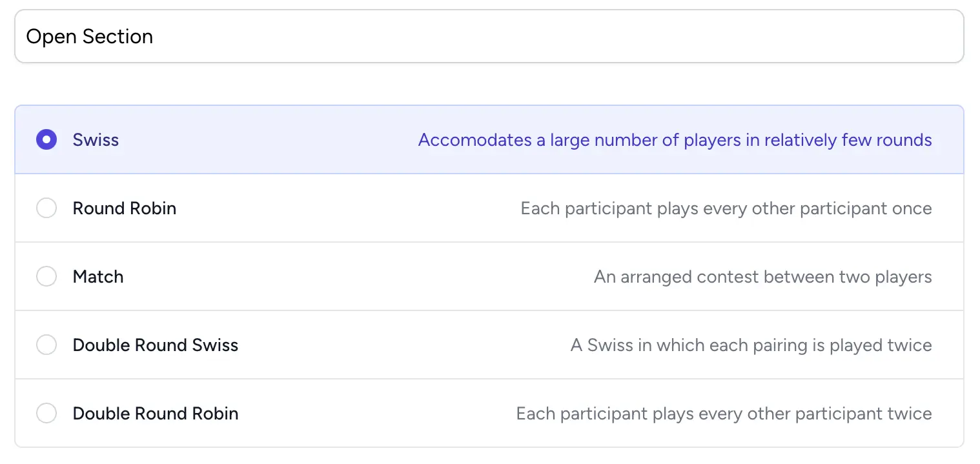Click 'A Swiss in which each pairing' description
980x464 pixels.
(751, 345)
